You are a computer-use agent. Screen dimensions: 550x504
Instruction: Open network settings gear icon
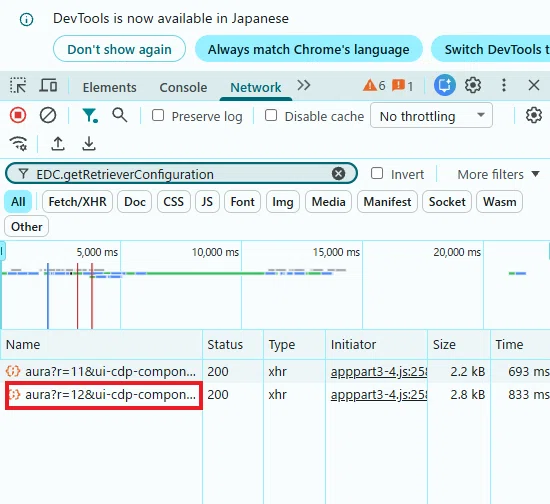[x=534, y=115]
